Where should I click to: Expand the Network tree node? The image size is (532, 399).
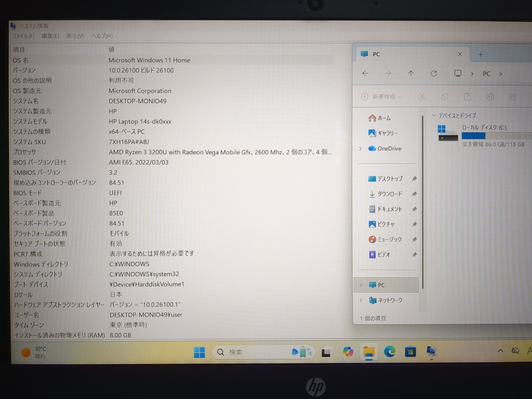click(x=360, y=300)
